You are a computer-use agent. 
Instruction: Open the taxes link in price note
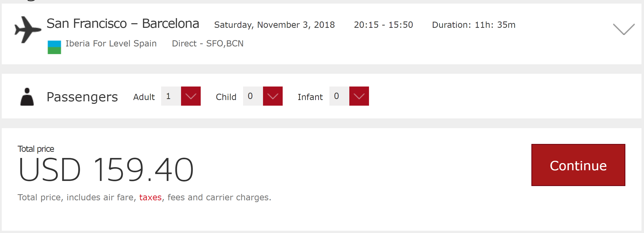[150, 197]
